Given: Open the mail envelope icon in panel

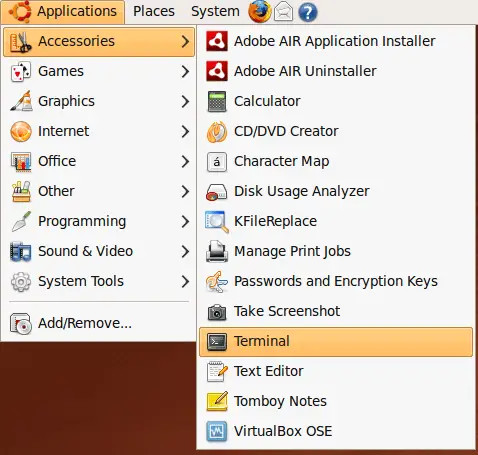Looking at the screenshot, I should point(283,12).
